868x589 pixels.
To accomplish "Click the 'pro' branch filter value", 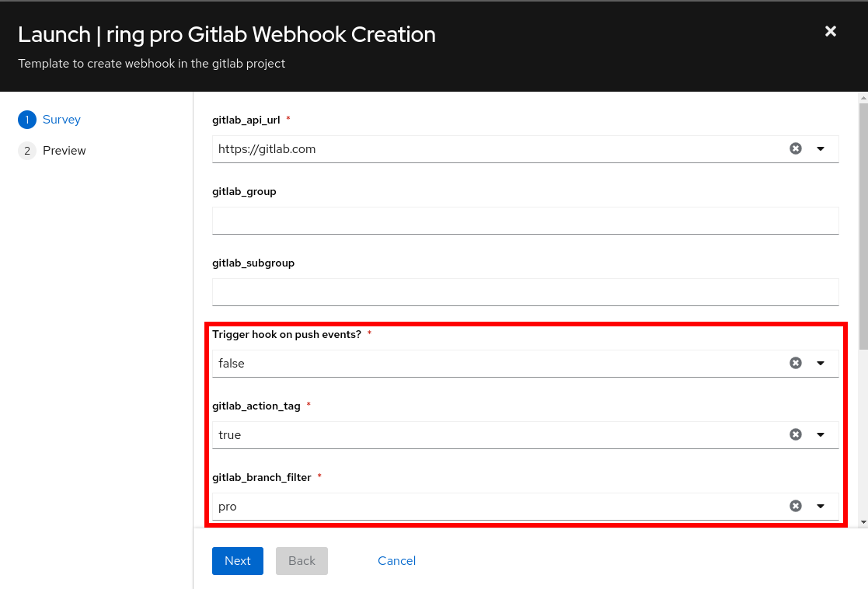I will (228, 507).
